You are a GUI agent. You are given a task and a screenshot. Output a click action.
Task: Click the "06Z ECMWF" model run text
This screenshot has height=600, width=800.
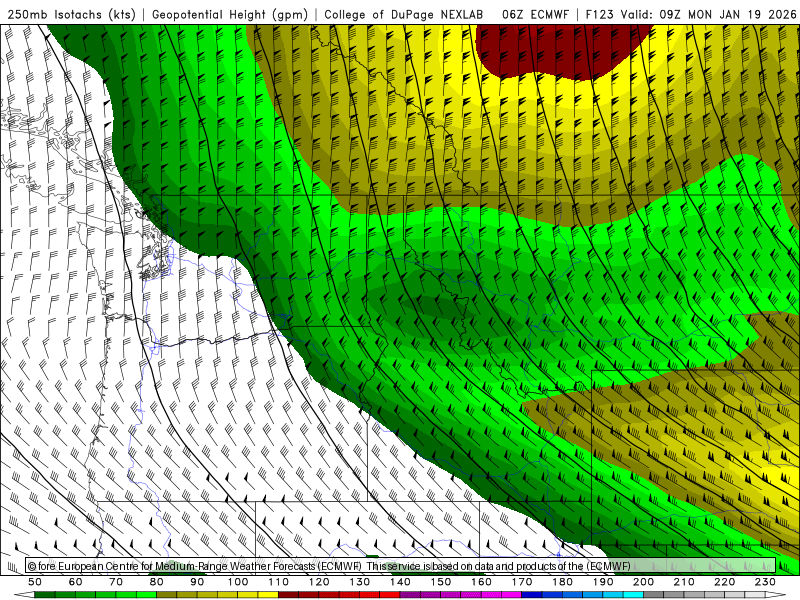535,15
